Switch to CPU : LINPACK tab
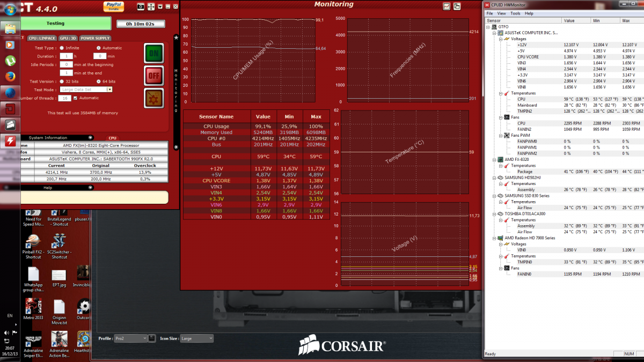 pos(42,38)
